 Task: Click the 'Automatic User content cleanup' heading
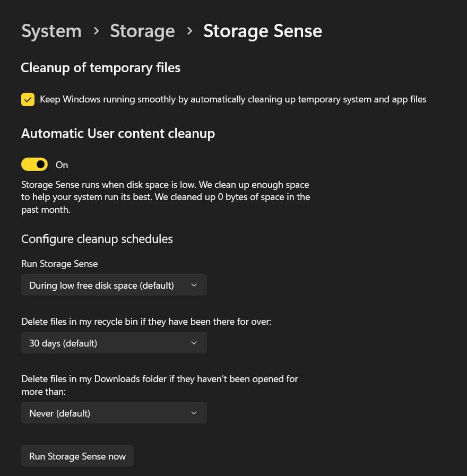118,133
